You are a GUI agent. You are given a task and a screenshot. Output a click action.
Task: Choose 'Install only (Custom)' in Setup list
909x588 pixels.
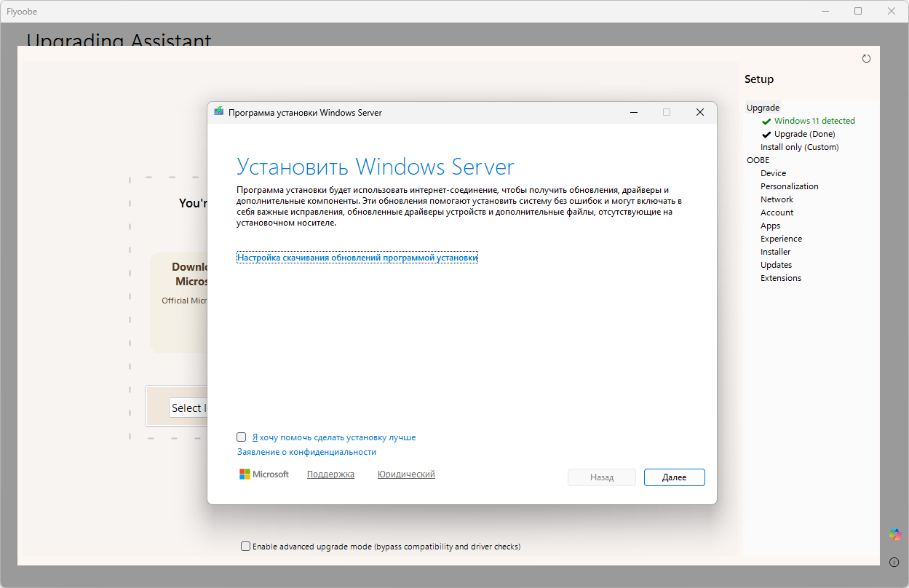click(800, 147)
